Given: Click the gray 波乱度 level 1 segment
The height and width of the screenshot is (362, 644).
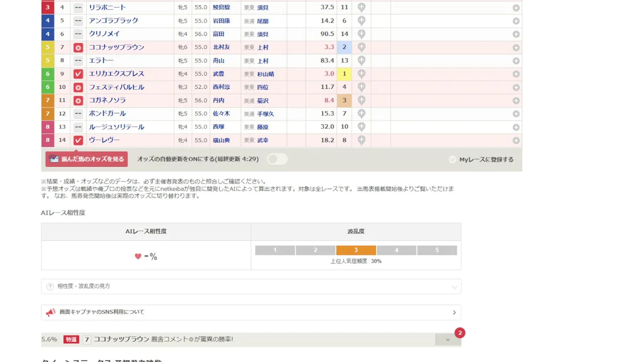Looking at the screenshot, I should click(275, 250).
